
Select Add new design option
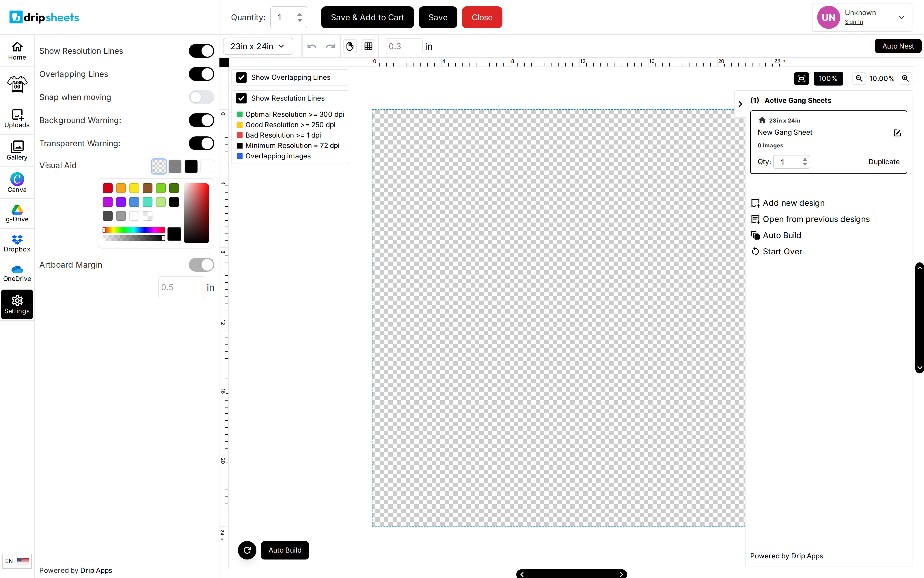(788, 203)
